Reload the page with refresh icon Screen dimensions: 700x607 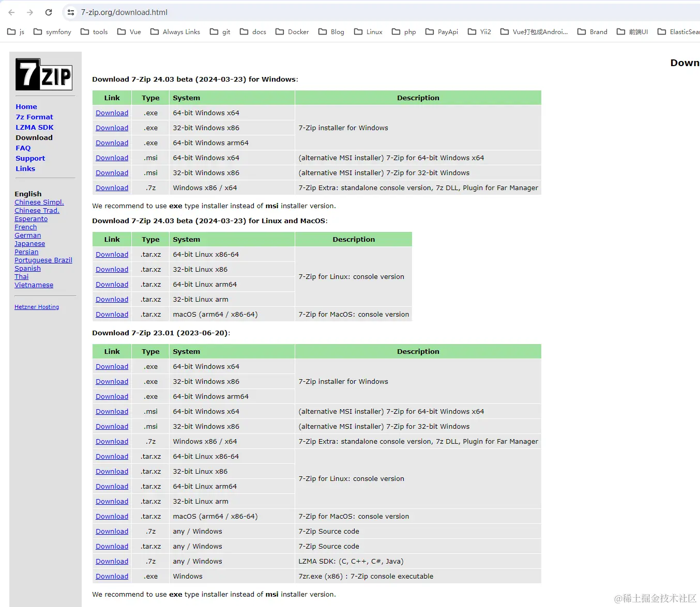click(49, 12)
